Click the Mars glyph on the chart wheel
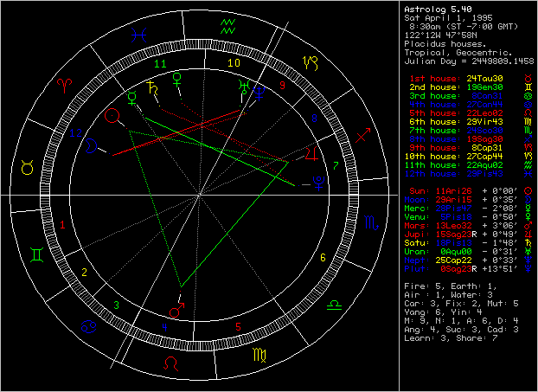Image resolution: width=538 pixels, height=392 pixels. (x=177, y=308)
